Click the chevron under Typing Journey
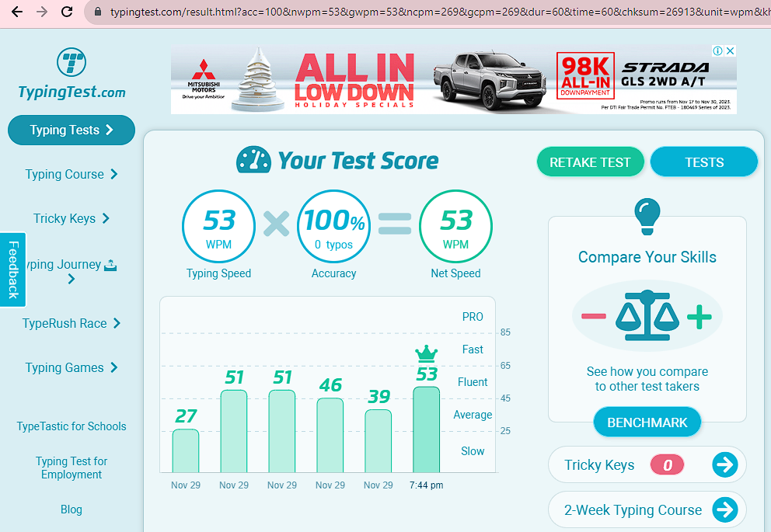This screenshot has width=771, height=532. [x=72, y=279]
